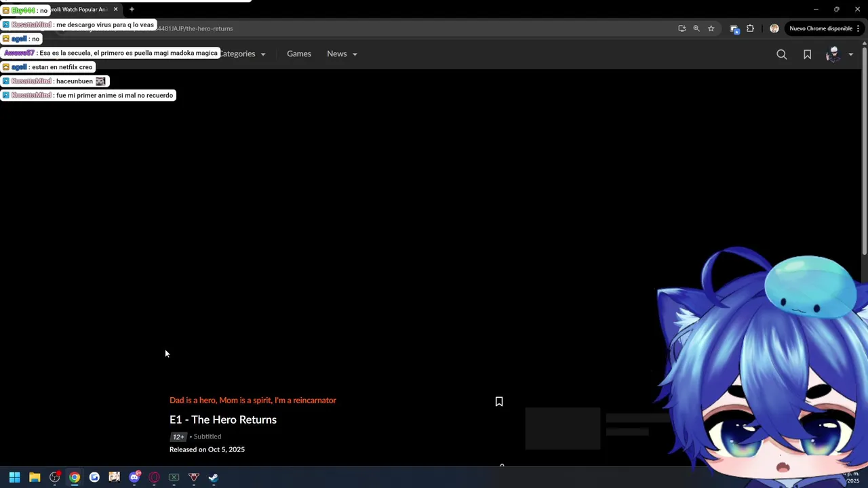868x488 pixels.
Task: Open Steam from the taskbar
Action: point(214,477)
